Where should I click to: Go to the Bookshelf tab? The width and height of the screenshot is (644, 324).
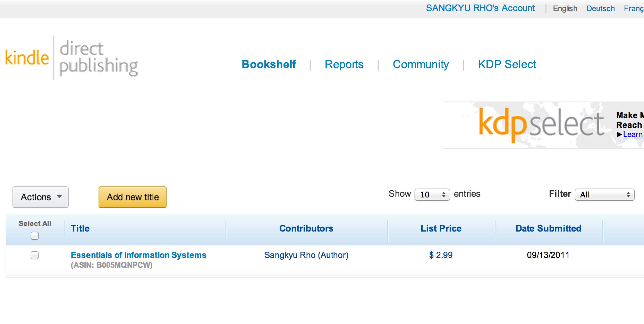point(269,64)
